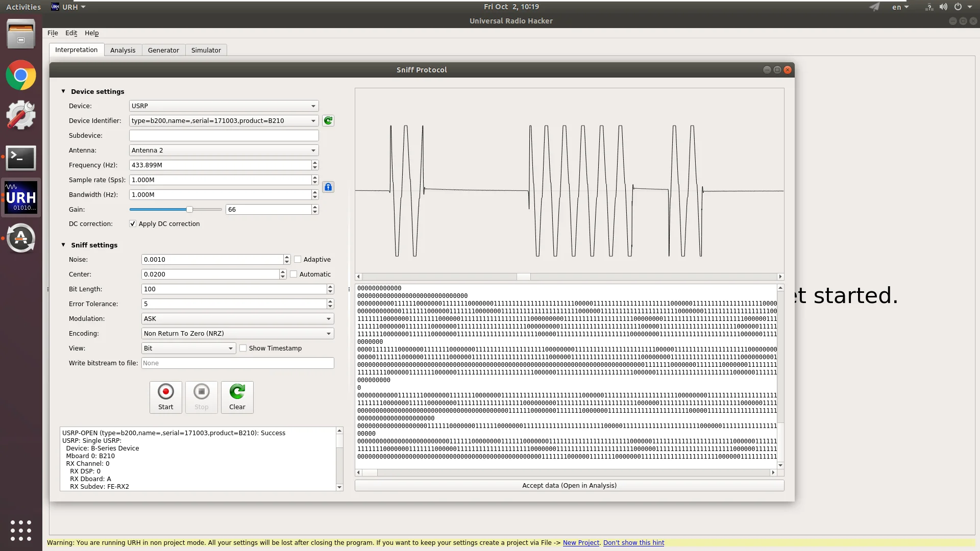
Task: Enable Show Timestamp checkbox
Action: coord(243,348)
